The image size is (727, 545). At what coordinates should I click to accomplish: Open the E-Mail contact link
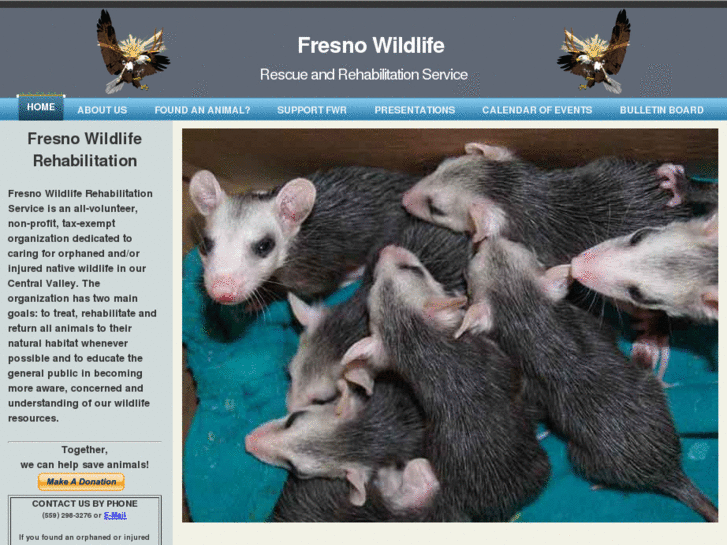(x=115, y=515)
